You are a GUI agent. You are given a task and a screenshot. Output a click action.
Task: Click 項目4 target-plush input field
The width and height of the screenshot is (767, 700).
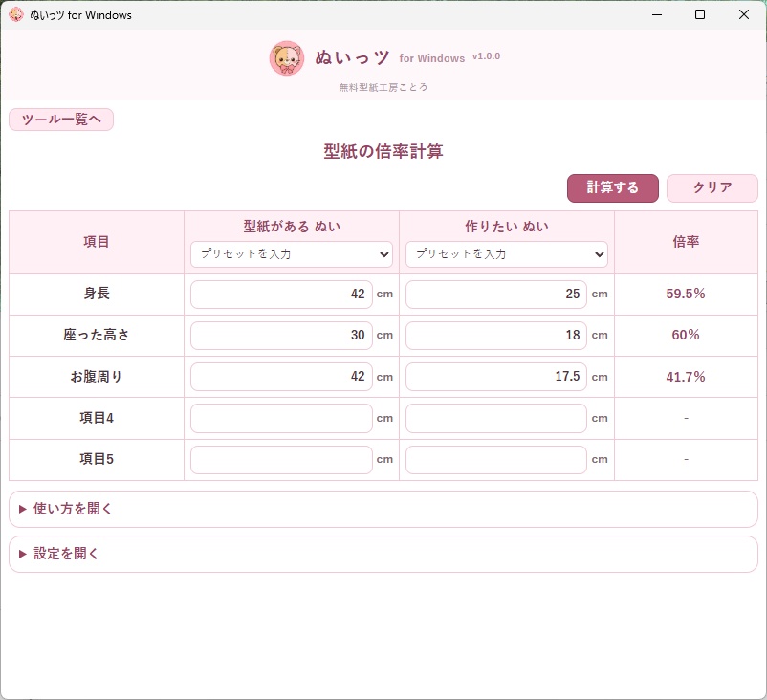(496, 418)
